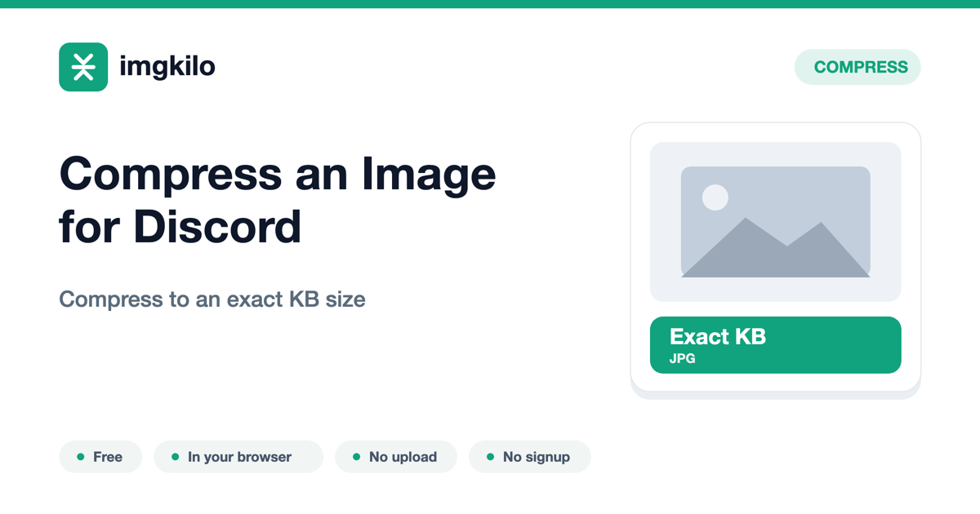Click the image placeholder thumbnail
The width and height of the screenshot is (980, 514).
[775, 222]
